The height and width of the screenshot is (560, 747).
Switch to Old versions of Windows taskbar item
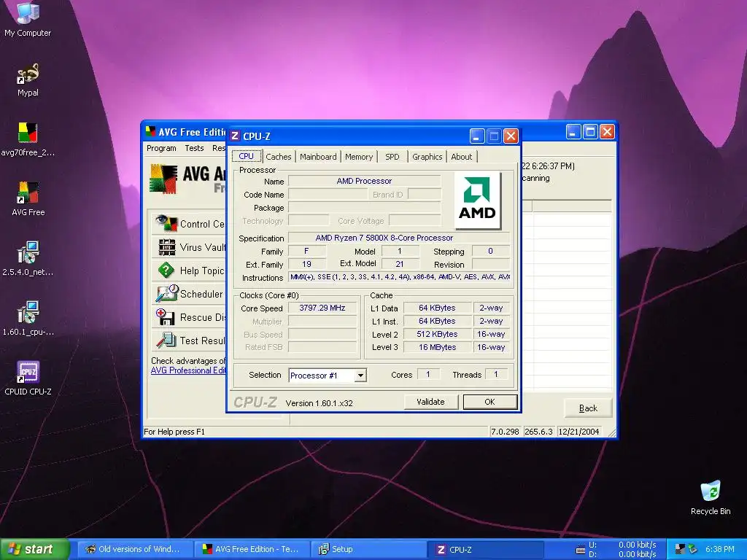click(x=135, y=550)
